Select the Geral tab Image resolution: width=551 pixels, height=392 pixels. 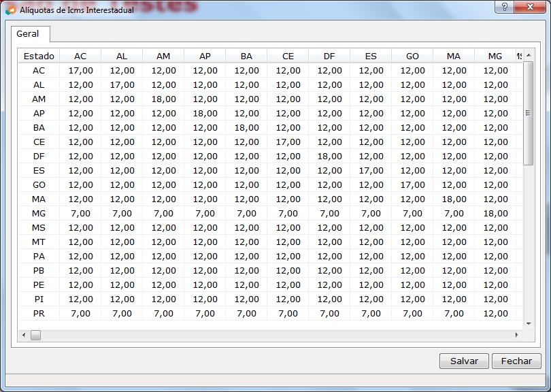[28, 34]
